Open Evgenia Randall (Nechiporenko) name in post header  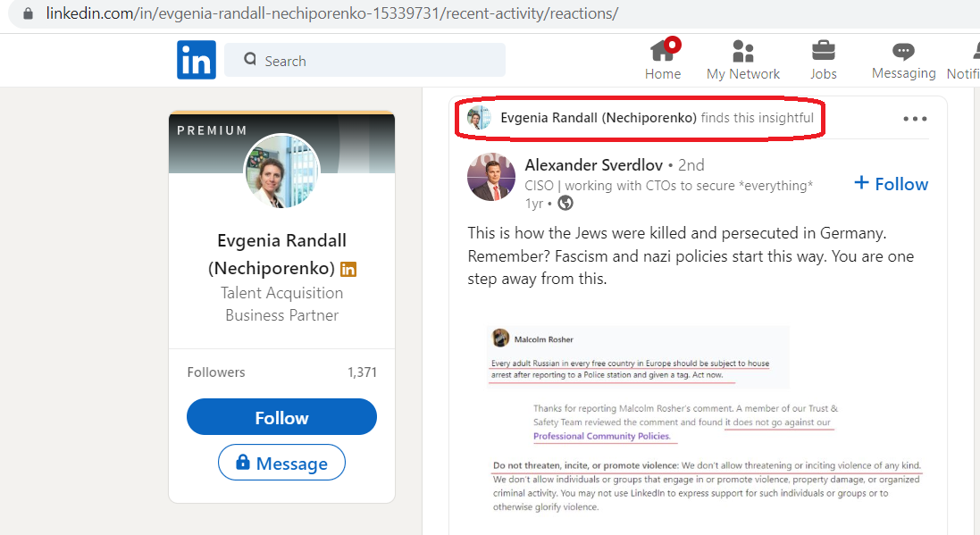click(599, 118)
